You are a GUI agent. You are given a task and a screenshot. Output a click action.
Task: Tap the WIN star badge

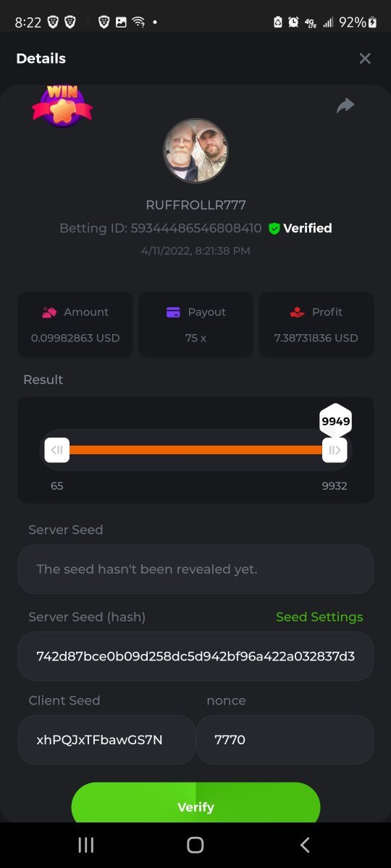pos(62,107)
